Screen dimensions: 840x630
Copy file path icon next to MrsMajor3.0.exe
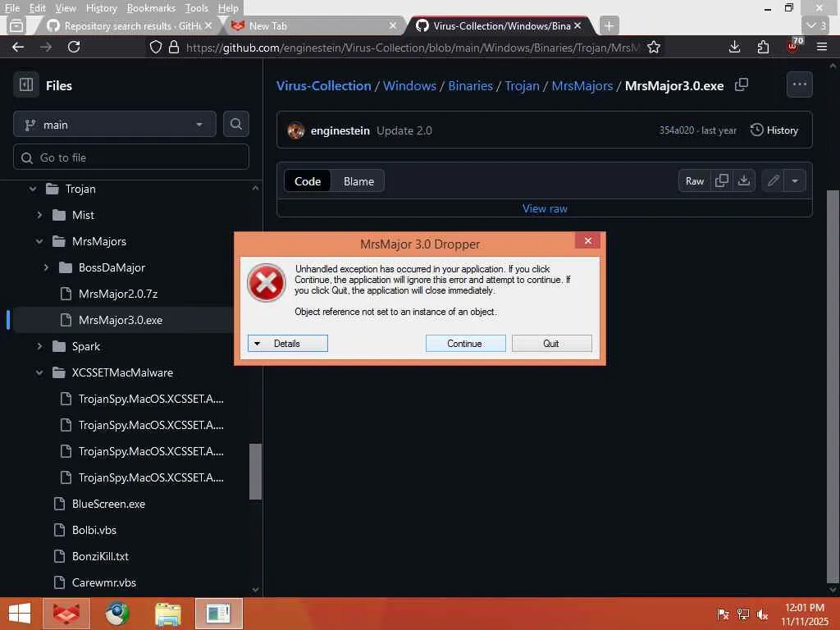click(x=742, y=84)
